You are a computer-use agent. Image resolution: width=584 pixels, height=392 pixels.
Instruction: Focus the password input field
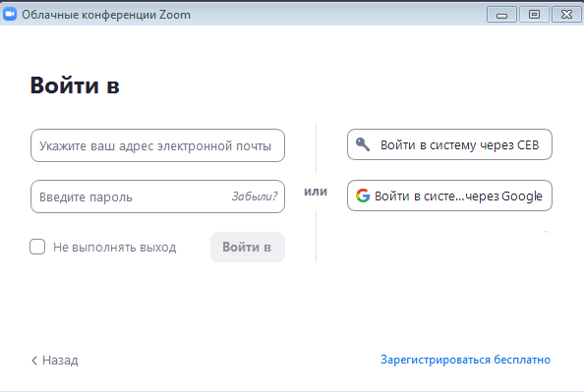tap(157, 196)
